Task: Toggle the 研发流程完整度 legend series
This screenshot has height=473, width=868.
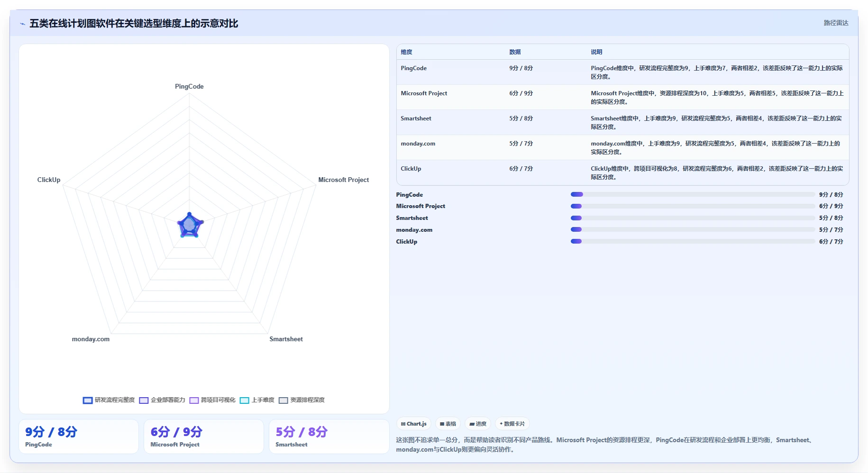Action: pos(109,400)
